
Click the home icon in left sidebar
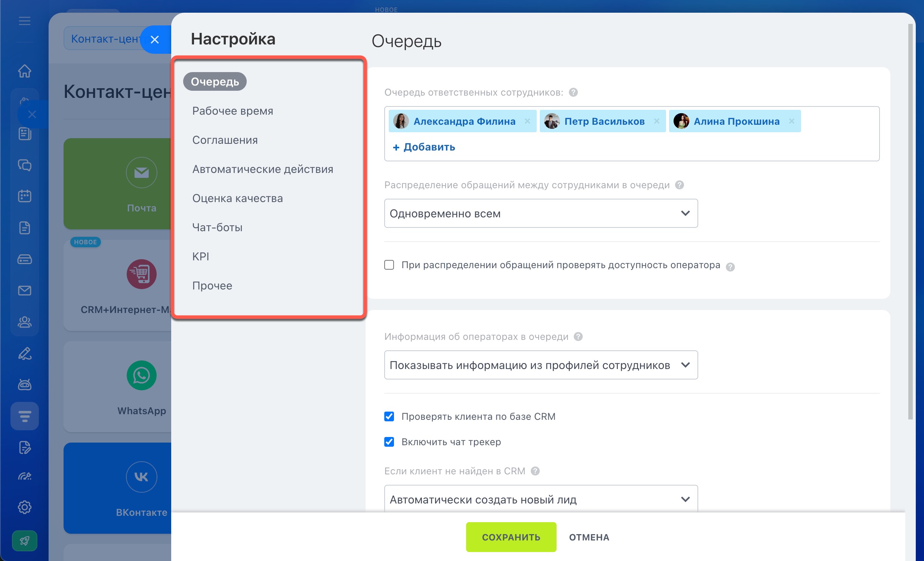tap(25, 71)
